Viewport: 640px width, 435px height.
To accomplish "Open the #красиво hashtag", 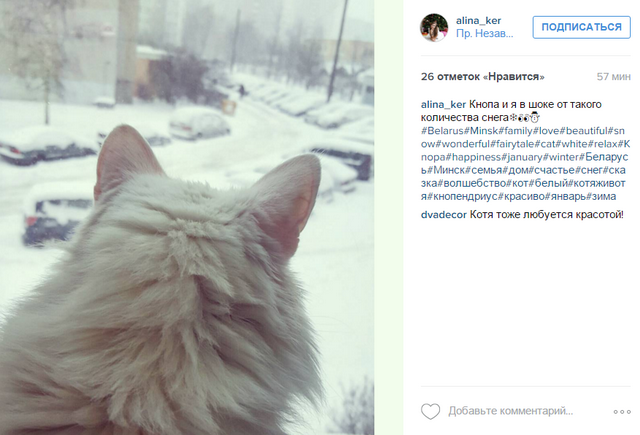I will coord(521,196).
